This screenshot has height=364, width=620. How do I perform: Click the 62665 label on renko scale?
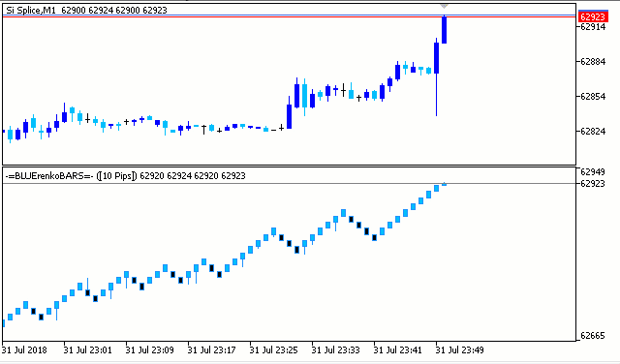tap(593, 336)
